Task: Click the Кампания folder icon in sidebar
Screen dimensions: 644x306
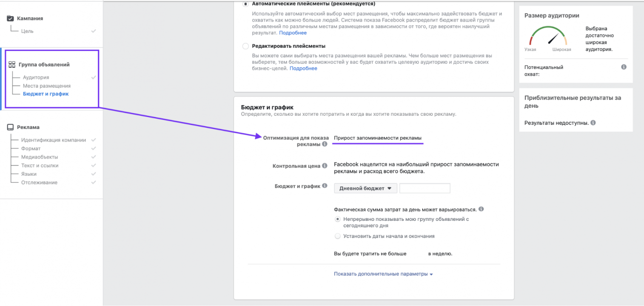Action: click(11, 18)
